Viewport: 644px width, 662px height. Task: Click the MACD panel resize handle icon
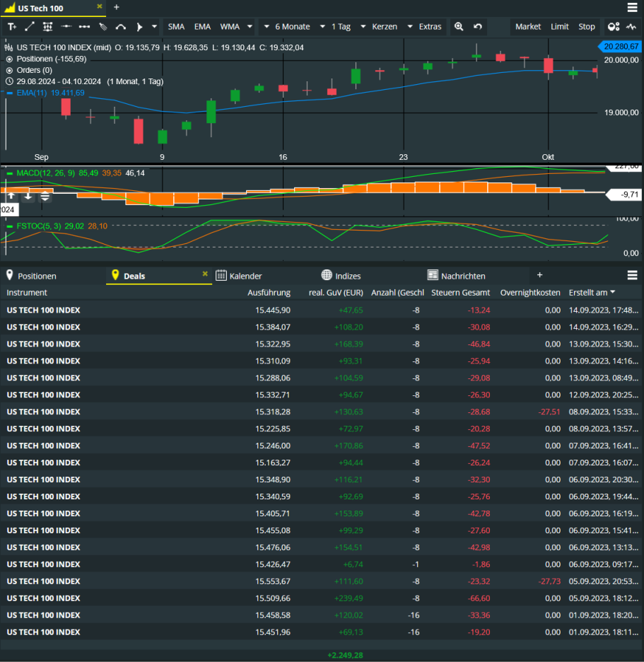click(45, 197)
